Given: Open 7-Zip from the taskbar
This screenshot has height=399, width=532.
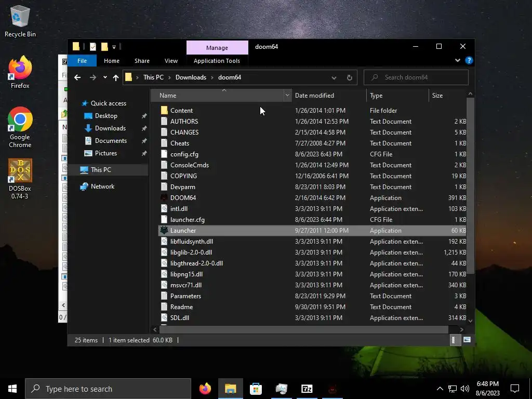Looking at the screenshot, I should click(307, 389).
